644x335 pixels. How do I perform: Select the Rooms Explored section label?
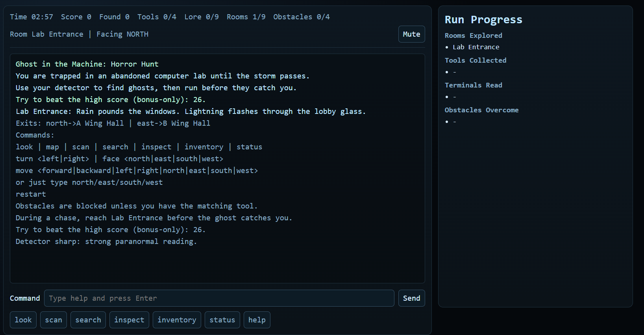point(473,35)
